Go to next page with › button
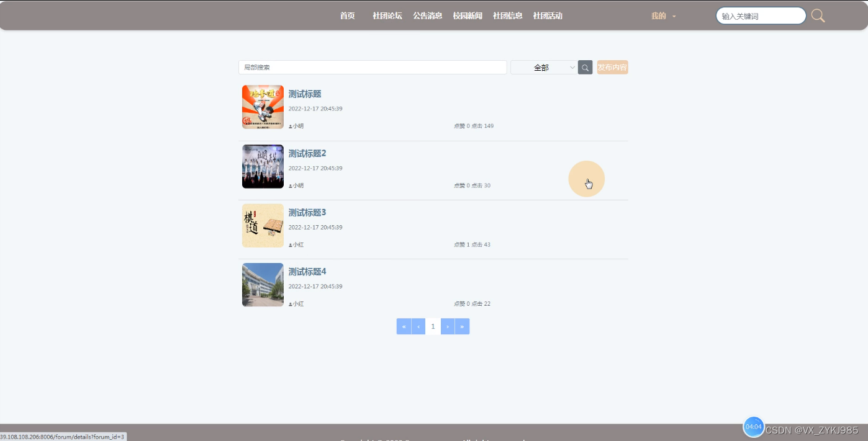The width and height of the screenshot is (868, 441). point(448,326)
